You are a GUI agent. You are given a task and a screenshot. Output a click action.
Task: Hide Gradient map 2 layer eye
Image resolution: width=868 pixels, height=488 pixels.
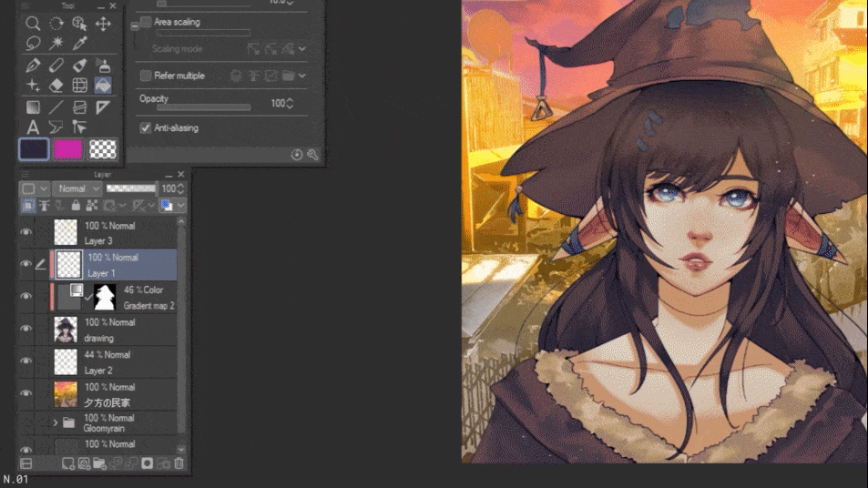[x=26, y=297]
